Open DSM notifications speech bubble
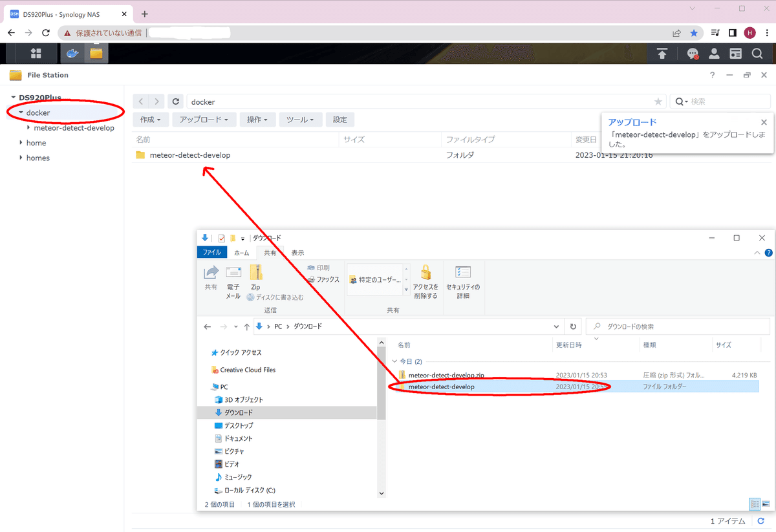 [693, 54]
